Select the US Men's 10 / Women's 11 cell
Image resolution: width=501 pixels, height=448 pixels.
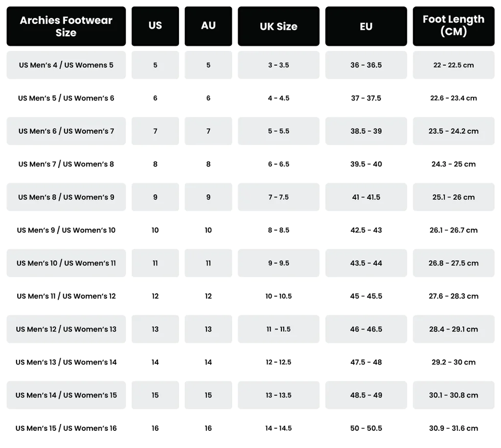click(x=66, y=263)
